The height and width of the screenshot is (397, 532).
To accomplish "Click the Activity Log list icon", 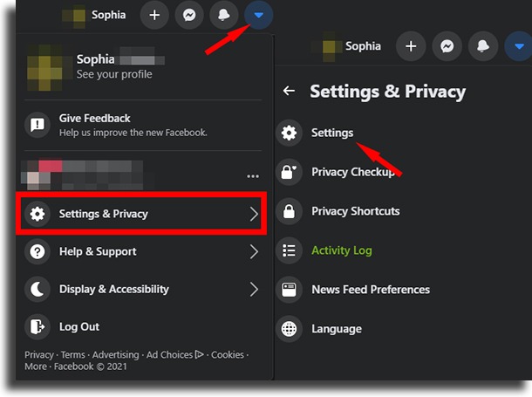I will pos(289,250).
